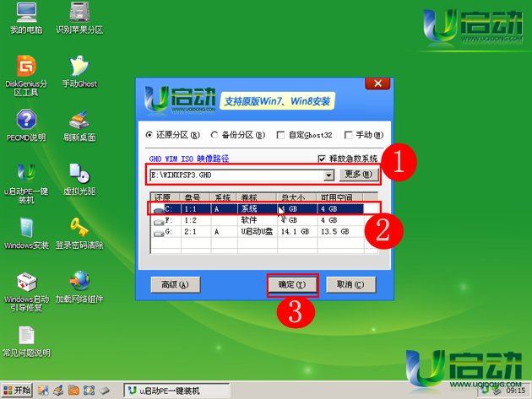Click the 更多 browse button
The width and height of the screenshot is (532, 399).
point(358,175)
